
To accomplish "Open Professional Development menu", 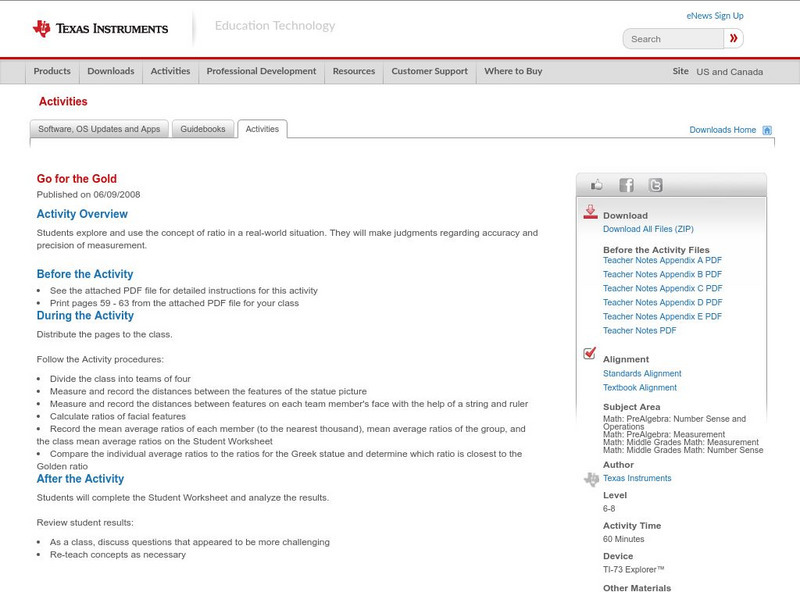I will pyautogui.click(x=261, y=71).
